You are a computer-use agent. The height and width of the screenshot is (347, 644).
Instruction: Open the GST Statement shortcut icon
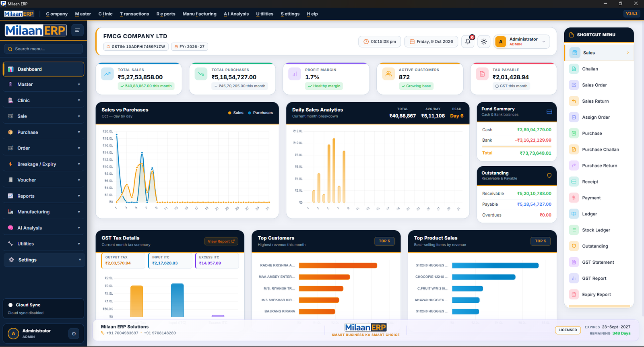point(574,262)
